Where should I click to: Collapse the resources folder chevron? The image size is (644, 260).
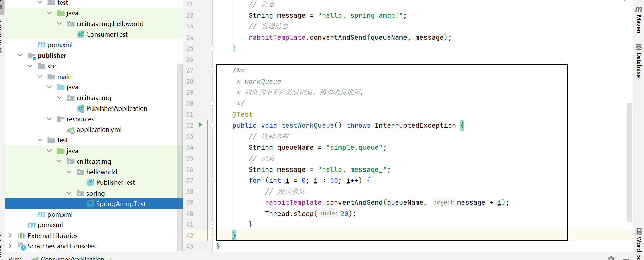click(50, 119)
